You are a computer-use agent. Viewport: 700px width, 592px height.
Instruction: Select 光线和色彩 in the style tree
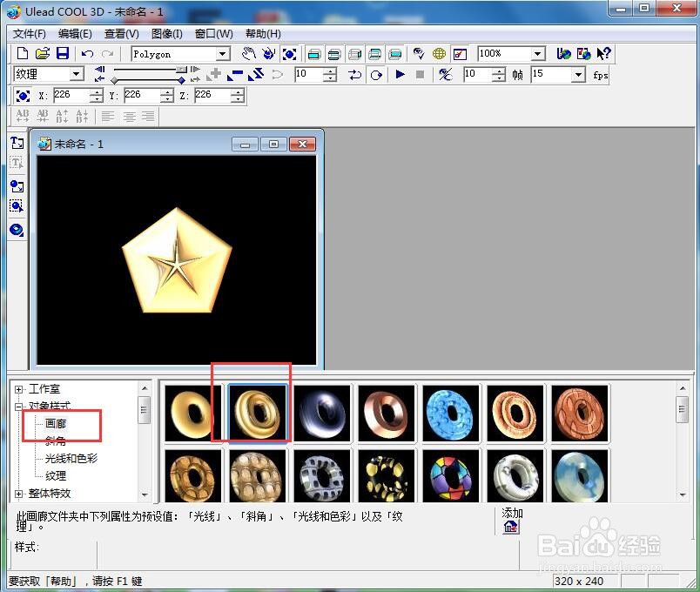pos(71,459)
